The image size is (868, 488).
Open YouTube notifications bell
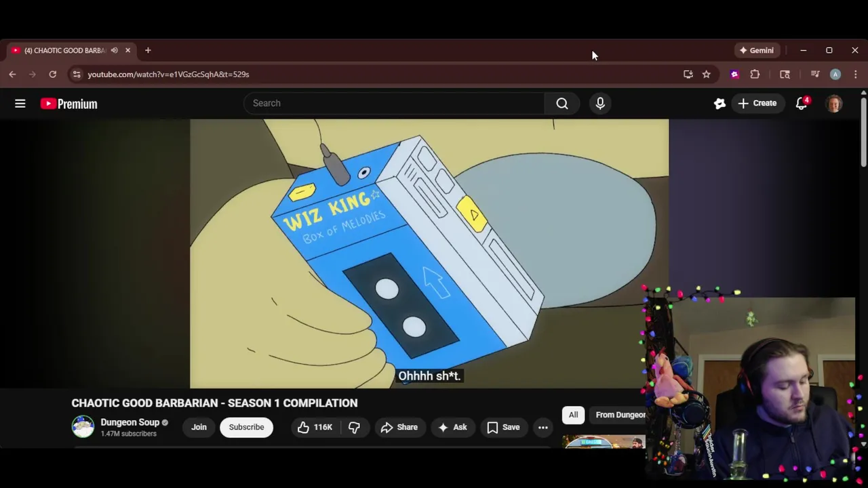click(802, 103)
